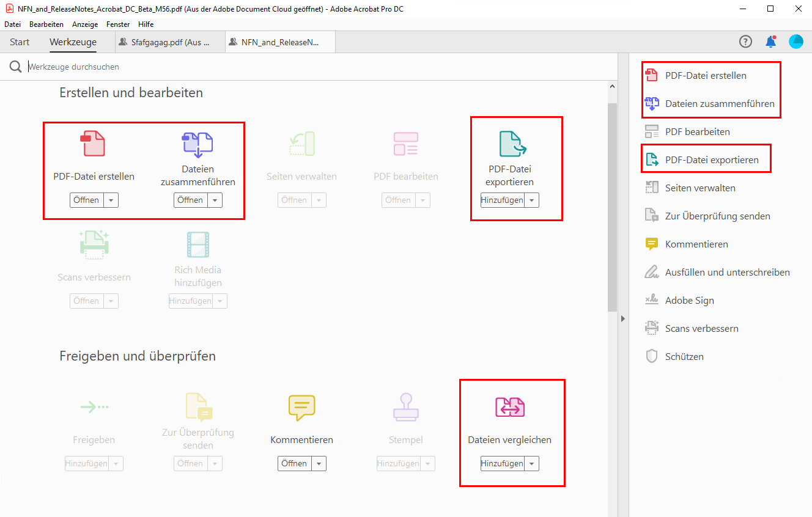Open the Kommentieren speech bubble icon in the grid
The image size is (812, 517).
(302, 407)
